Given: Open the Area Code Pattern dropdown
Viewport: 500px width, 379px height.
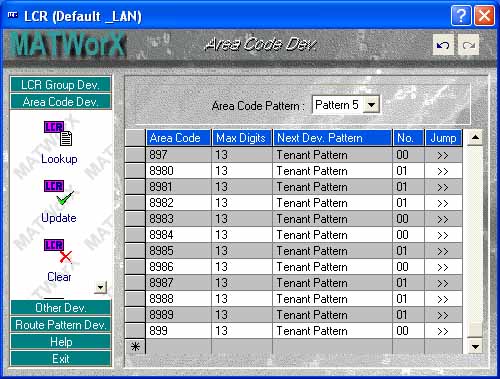Looking at the screenshot, I should [x=371, y=105].
